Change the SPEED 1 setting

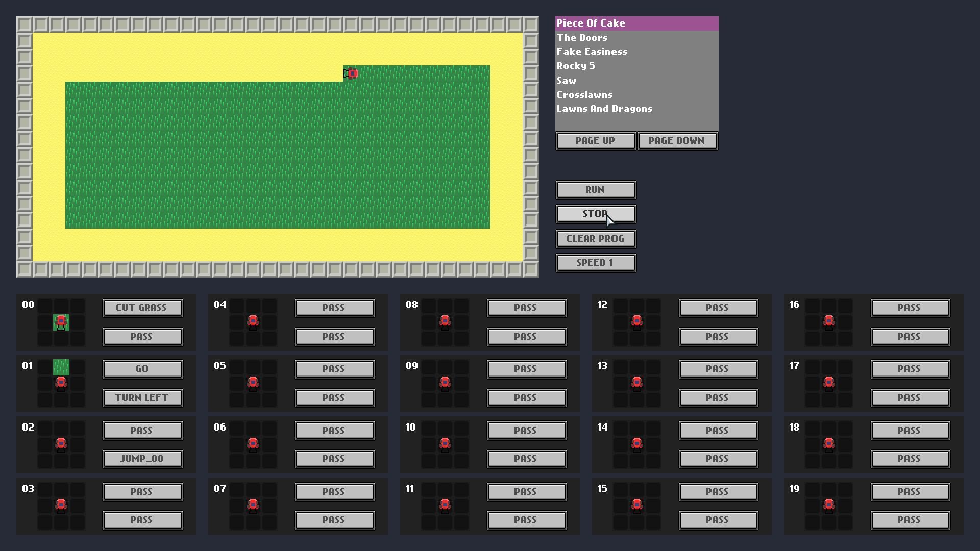[596, 263]
